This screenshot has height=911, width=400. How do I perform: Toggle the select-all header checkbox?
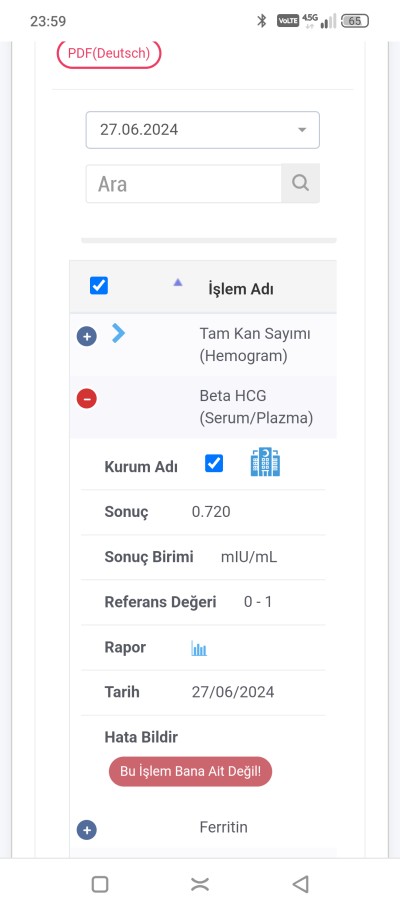click(99, 286)
